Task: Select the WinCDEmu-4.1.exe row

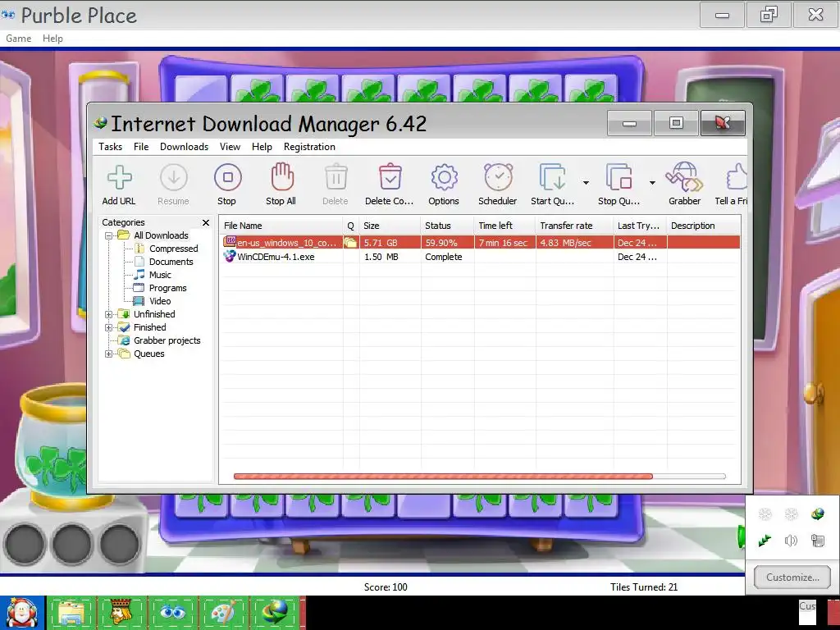Action: coord(481,257)
